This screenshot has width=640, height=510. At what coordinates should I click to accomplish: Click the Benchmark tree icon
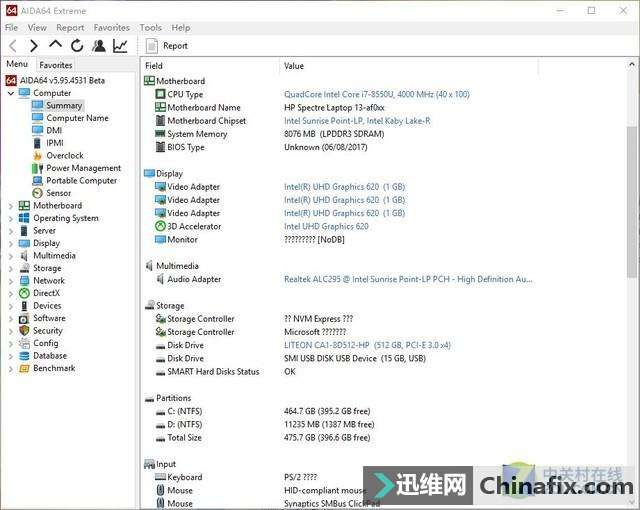(x=24, y=368)
